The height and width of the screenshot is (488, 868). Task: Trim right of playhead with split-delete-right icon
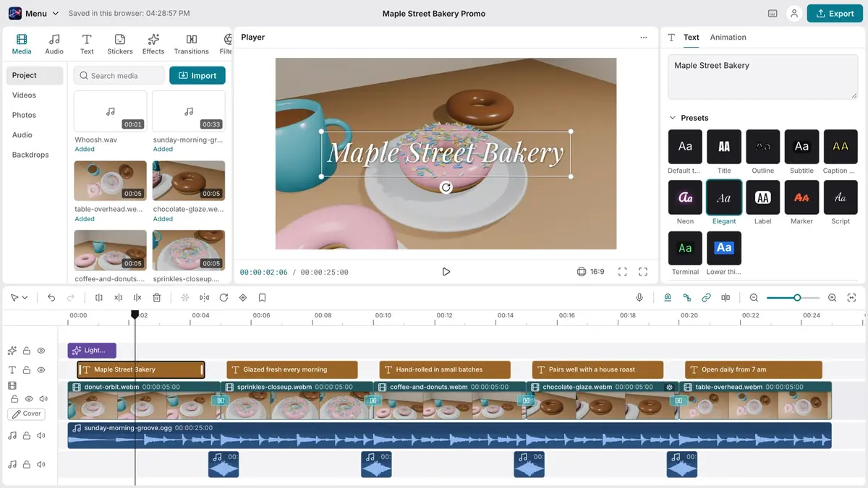tap(137, 297)
